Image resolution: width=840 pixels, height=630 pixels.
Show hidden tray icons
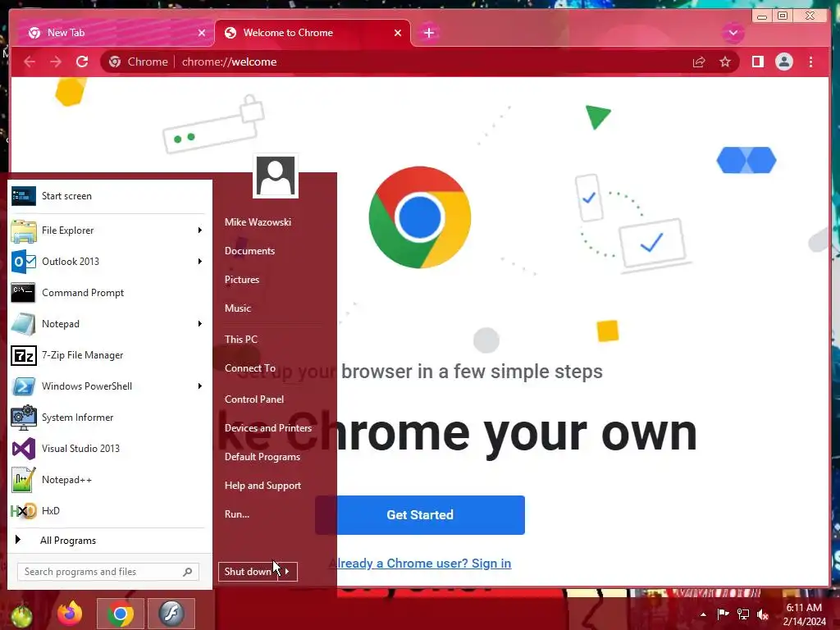703,614
